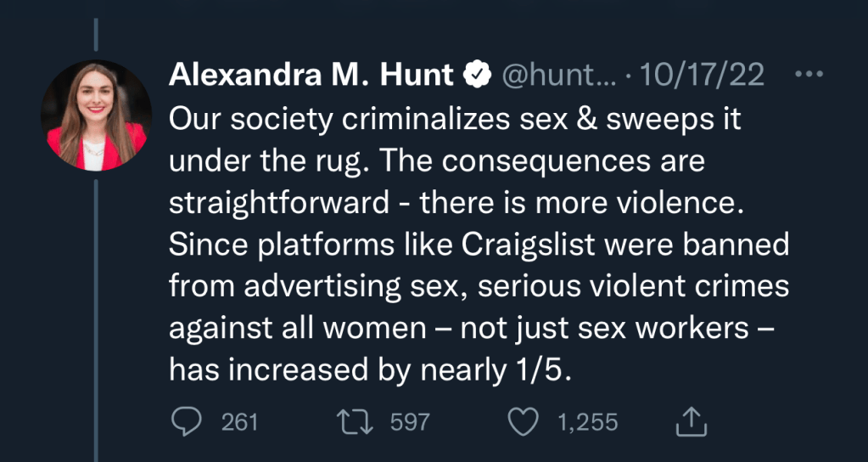This screenshot has height=462, width=868.
Task: Open the share arrow icon
Action: 691,421
